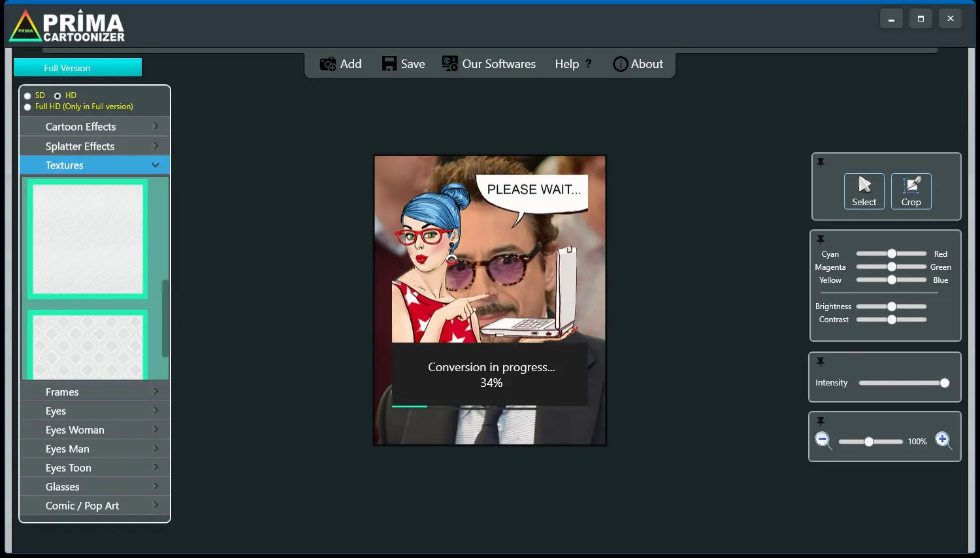This screenshot has height=558, width=980.
Task: Maximize the Prima Cartoonizer window
Action: tap(921, 19)
